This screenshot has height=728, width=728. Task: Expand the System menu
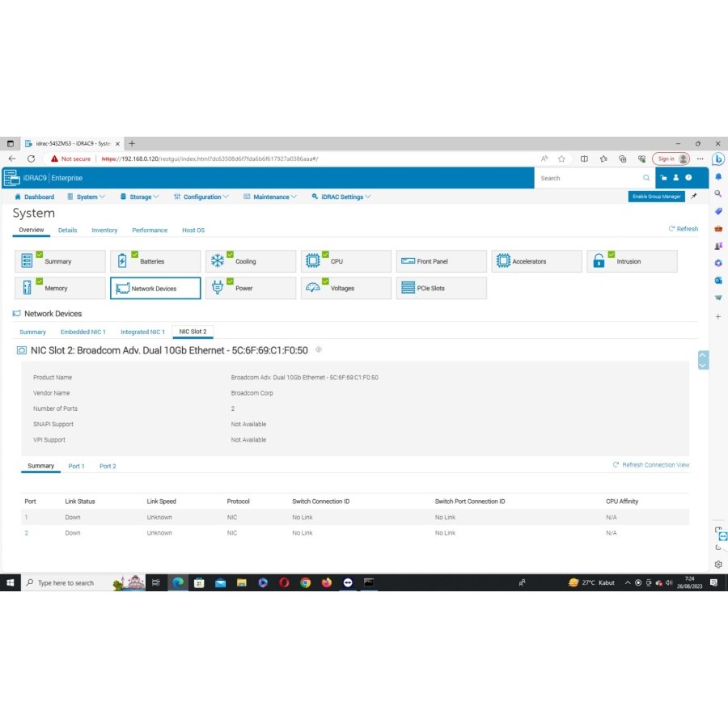pyautogui.click(x=87, y=197)
